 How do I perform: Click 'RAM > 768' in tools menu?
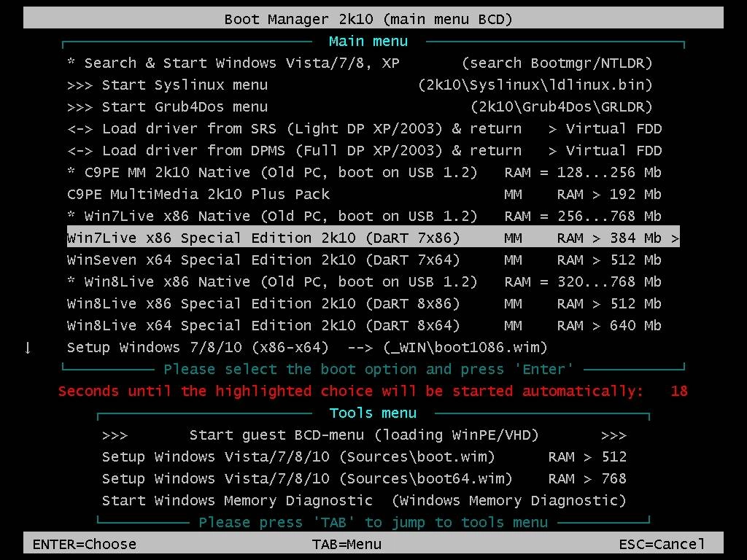[x=587, y=479]
